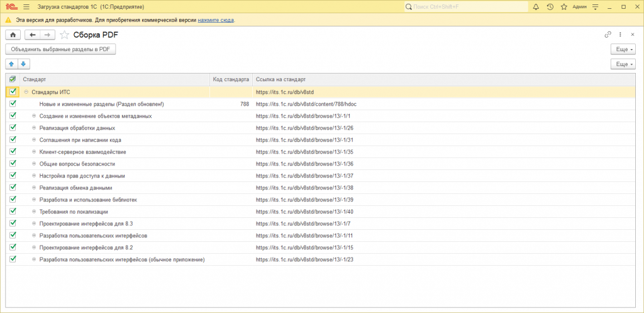
Task: Open form options three-dot menu
Action: (x=620, y=35)
